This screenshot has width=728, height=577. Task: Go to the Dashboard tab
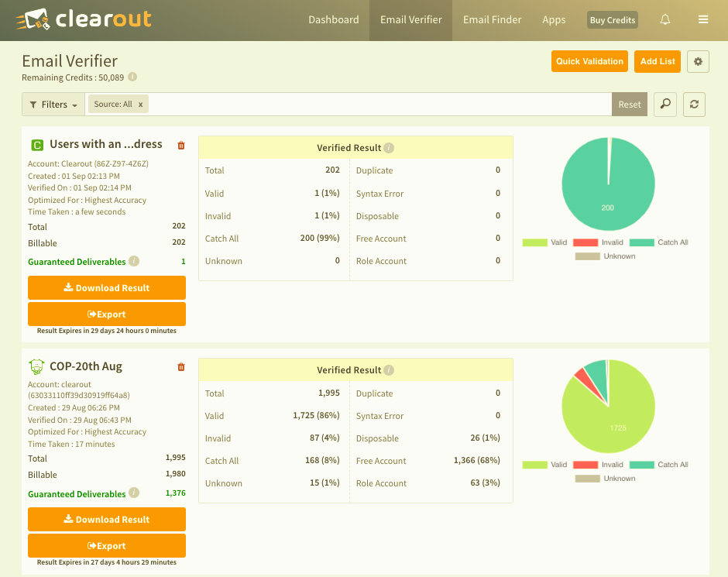[333, 20]
